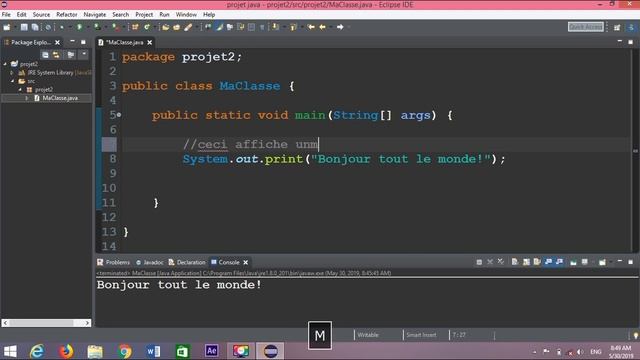Toggle Word Wrap in Console toolbar

coord(537,262)
